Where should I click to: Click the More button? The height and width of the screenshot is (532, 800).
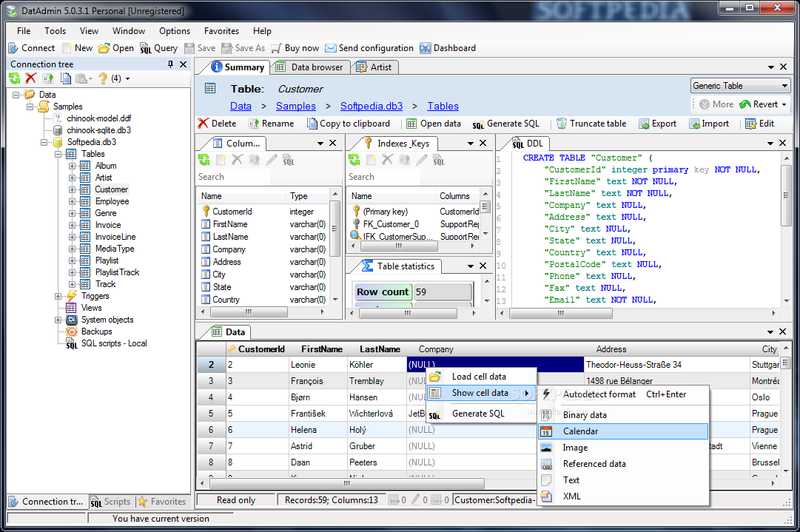pyautogui.click(x=716, y=104)
